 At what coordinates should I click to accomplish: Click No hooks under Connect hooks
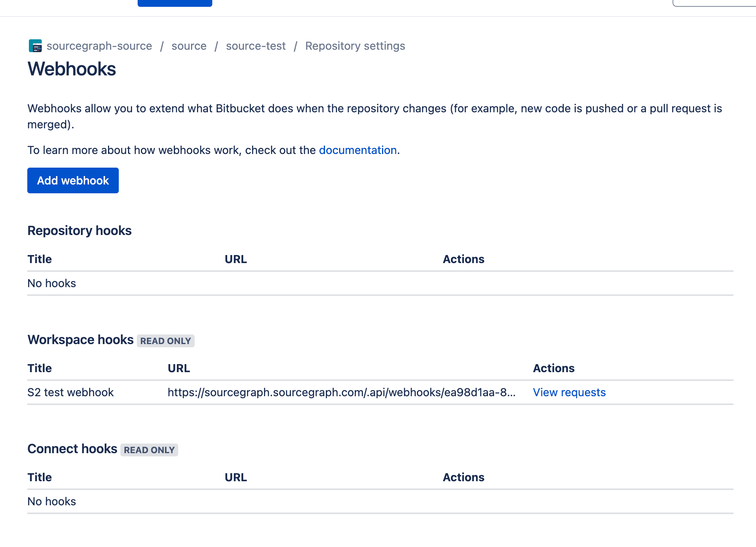point(52,501)
